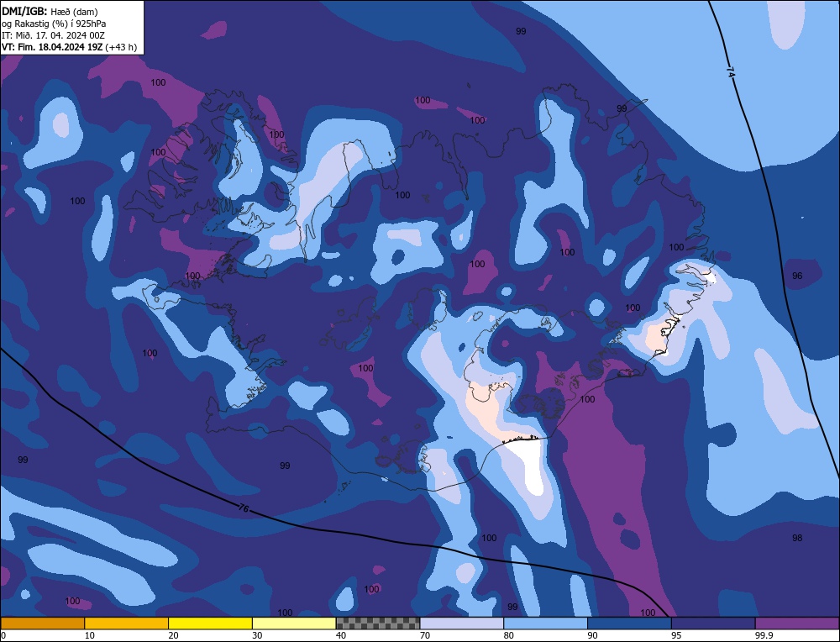Image resolution: width=840 pixels, height=642 pixels.
Task: Click the 'IT: Mið. 17. 04. 2024 00Z' line
Action: coord(53,35)
